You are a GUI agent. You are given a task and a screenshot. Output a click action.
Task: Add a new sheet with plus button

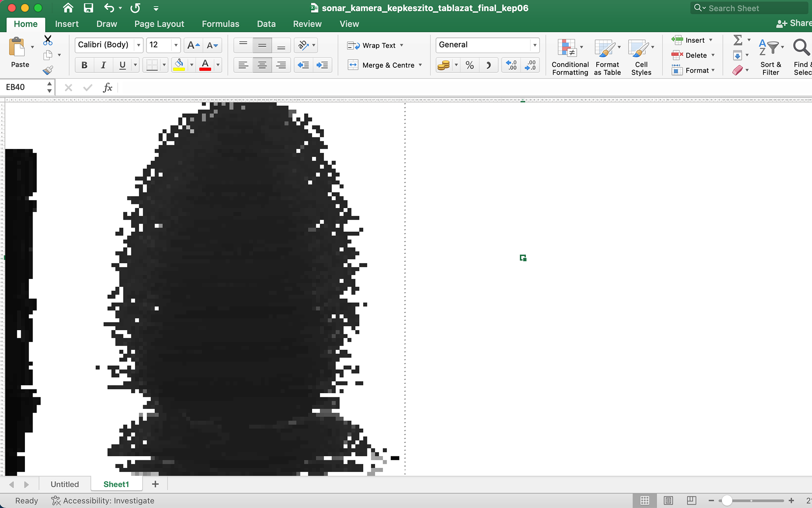pyautogui.click(x=155, y=484)
